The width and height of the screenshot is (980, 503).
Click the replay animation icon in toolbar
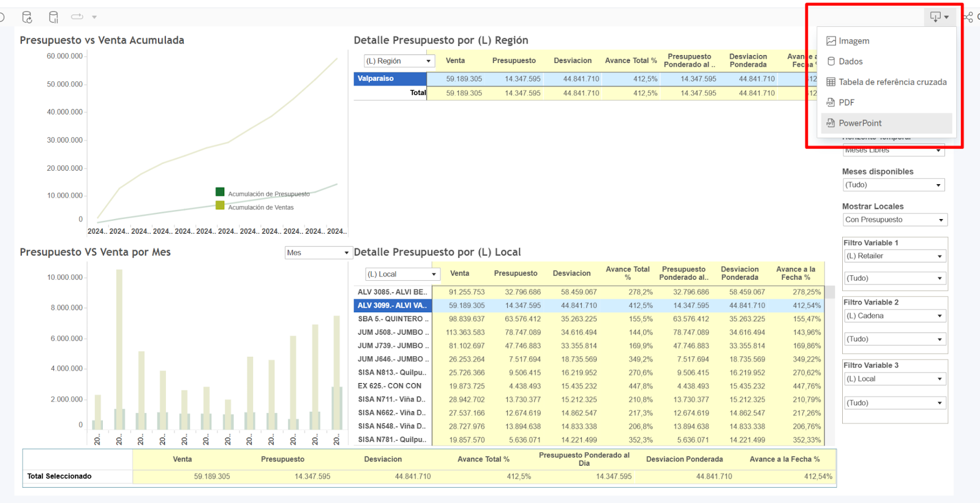77,17
